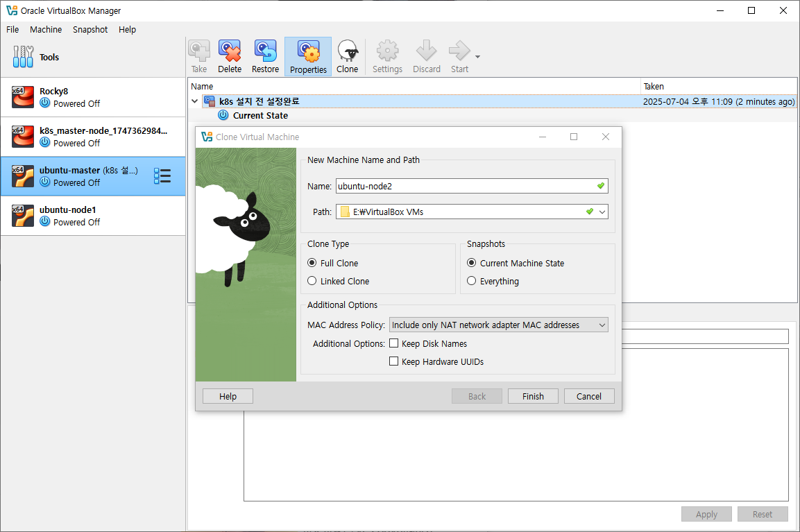The height and width of the screenshot is (532, 800).
Task: Open the Help menu
Action: (x=128, y=30)
